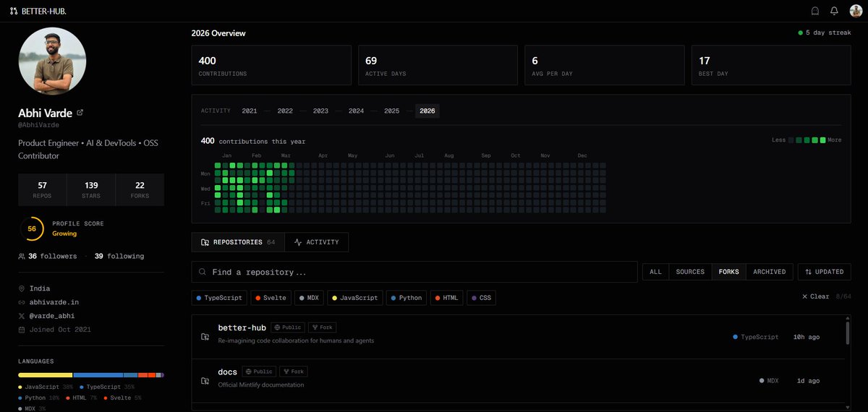The image size is (868, 412).
Task: Click the profile score 56 ring
Action: [32, 228]
